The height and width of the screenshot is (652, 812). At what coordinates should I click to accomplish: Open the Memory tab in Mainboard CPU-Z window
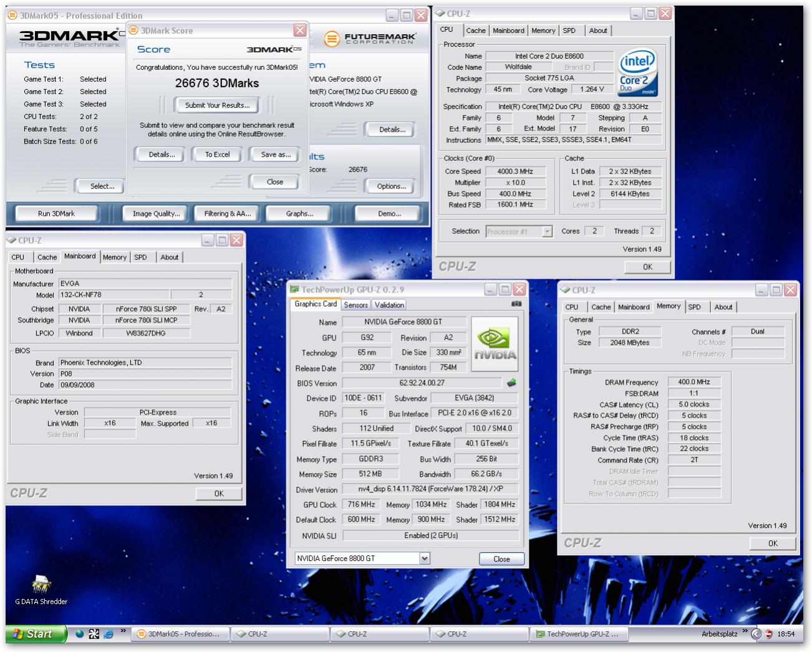[115, 257]
